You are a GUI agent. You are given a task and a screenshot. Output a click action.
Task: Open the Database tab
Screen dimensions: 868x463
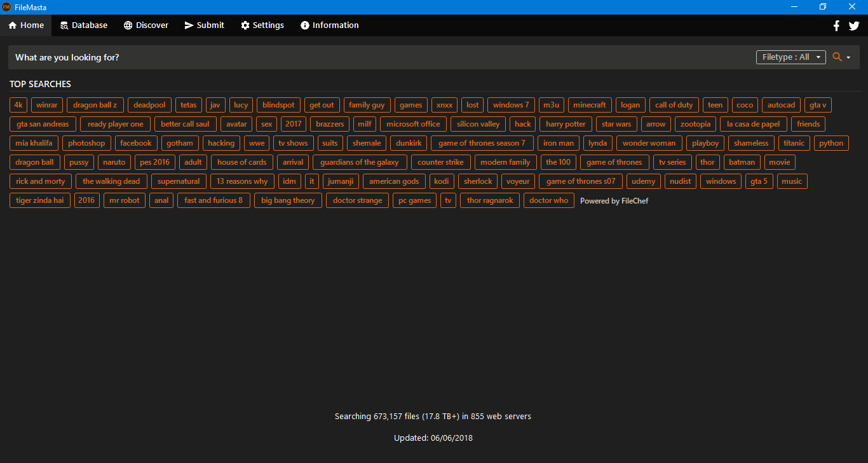point(84,25)
